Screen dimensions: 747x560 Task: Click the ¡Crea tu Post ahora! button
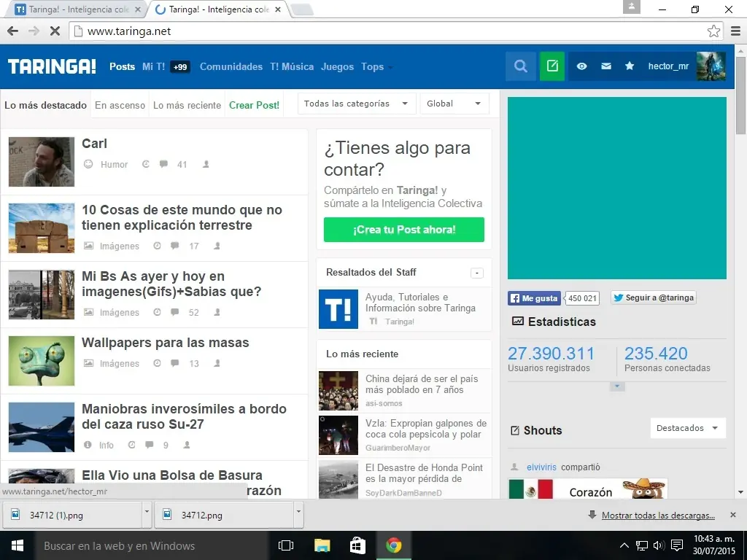tap(404, 230)
